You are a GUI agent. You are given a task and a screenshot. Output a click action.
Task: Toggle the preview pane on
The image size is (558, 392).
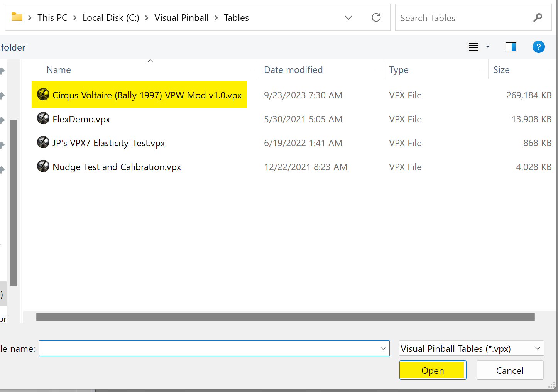(511, 46)
